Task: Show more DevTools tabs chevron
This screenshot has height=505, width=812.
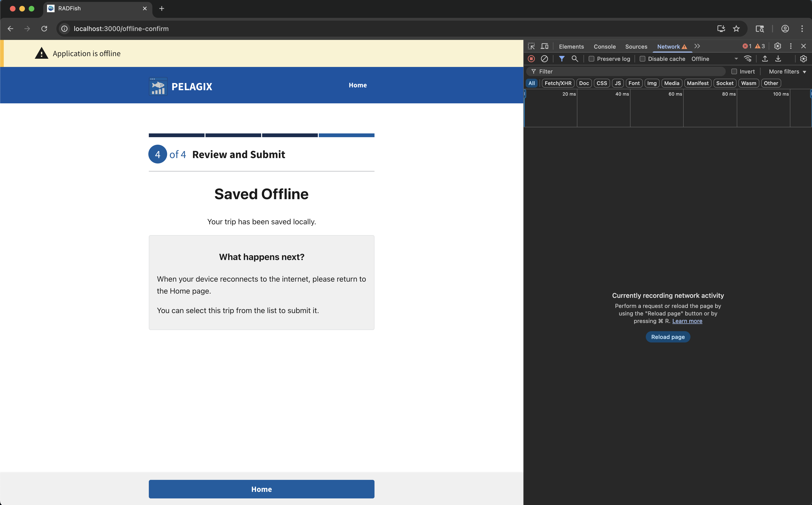Action: (697, 46)
